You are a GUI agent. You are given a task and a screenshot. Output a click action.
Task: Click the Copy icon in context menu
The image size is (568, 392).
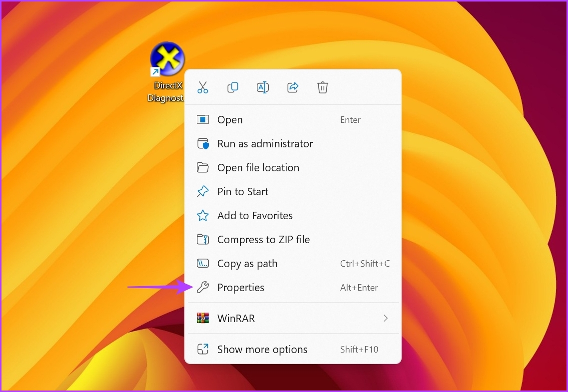tap(233, 87)
